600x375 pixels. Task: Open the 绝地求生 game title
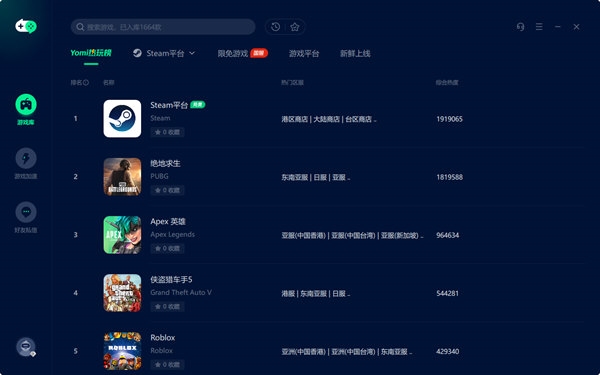point(165,163)
